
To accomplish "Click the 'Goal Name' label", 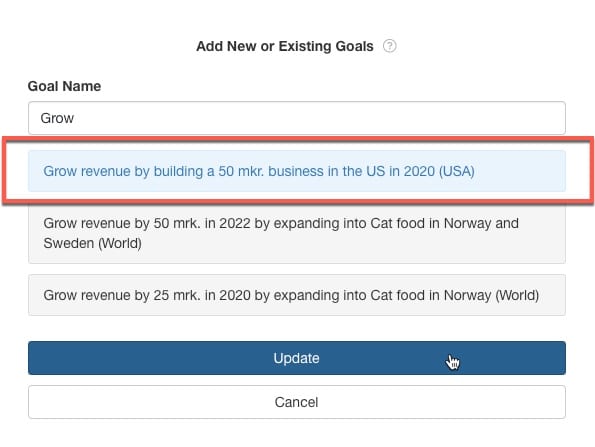I will (64, 86).
